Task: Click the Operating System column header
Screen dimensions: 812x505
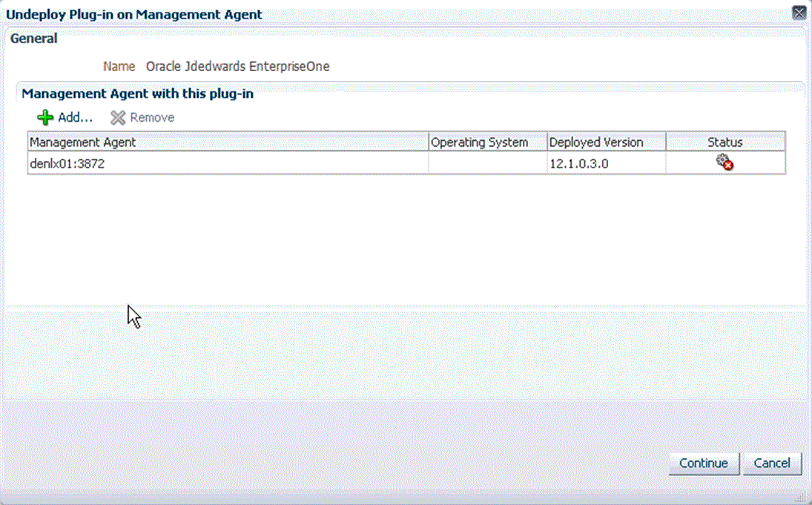Action: [x=488, y=142]
